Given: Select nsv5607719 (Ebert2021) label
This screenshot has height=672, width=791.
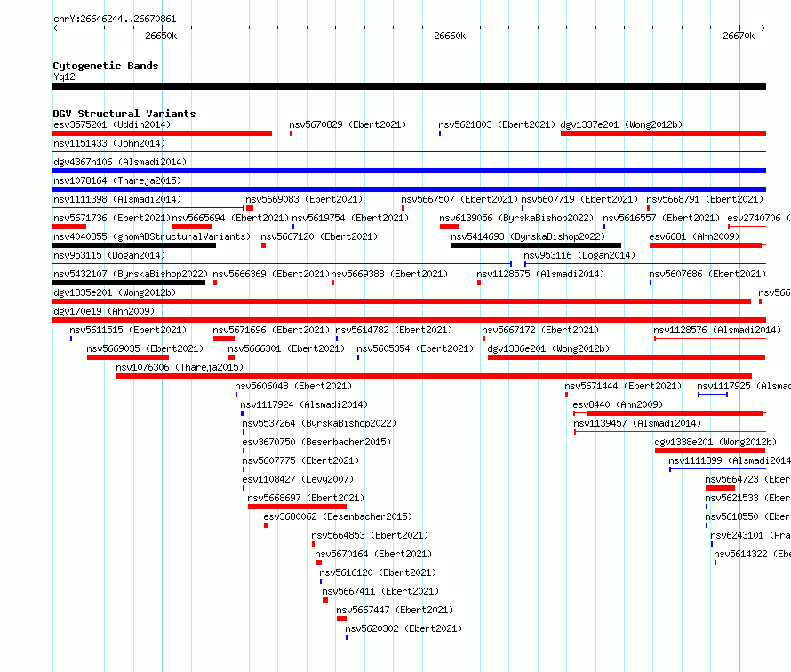Looking at the screenshot, I should coord(579,199).
